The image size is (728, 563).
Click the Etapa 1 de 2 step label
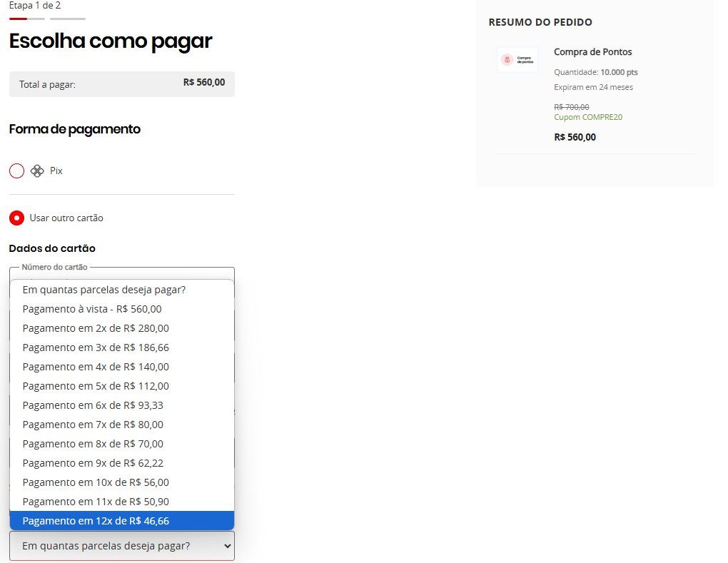(35, 6)
